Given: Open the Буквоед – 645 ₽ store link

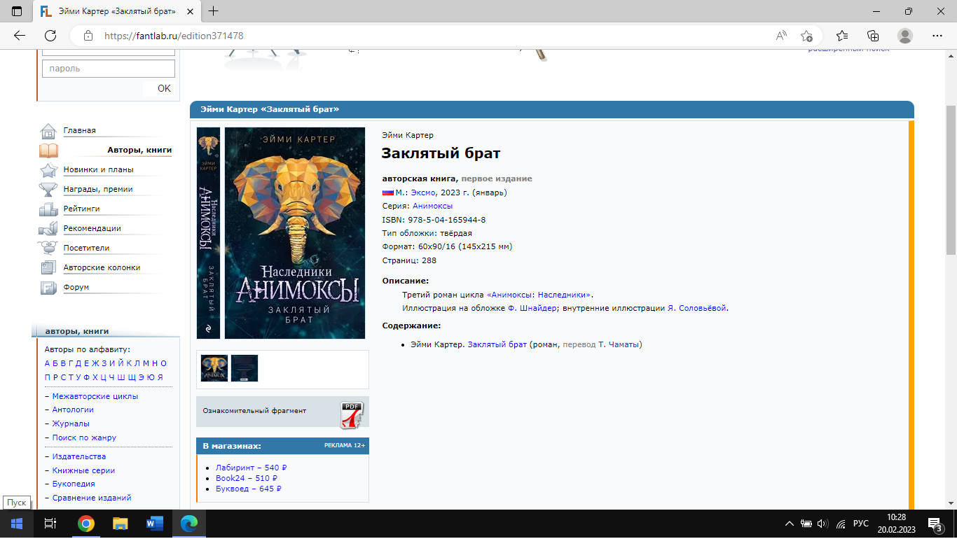Looking at the screenshot, I should pos(249,489).
